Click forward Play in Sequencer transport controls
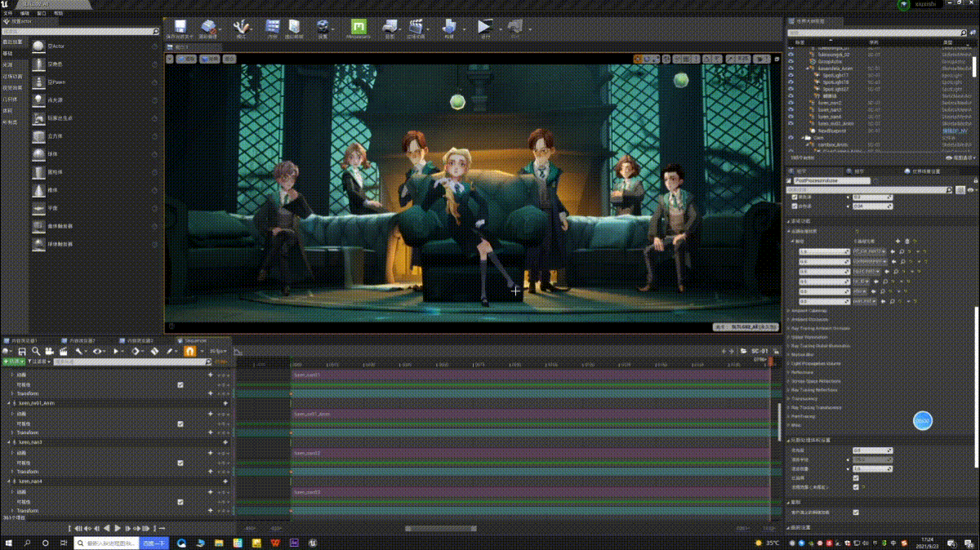Screen dimensions: 980x550 point(118,529)
